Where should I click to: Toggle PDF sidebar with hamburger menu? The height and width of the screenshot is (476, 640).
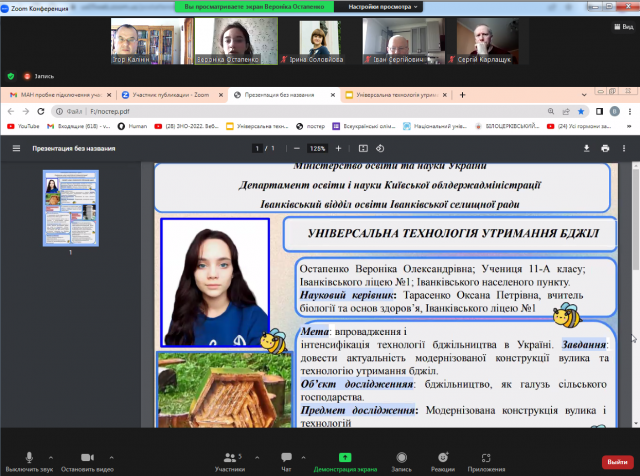click(15, 148)
